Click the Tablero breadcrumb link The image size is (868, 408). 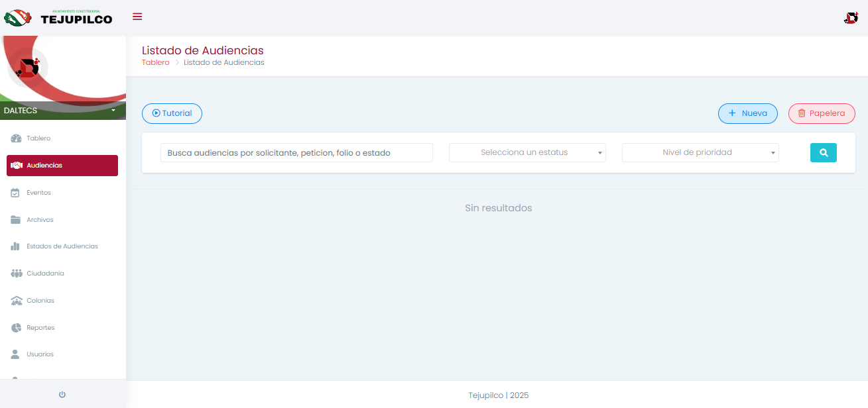155,62
